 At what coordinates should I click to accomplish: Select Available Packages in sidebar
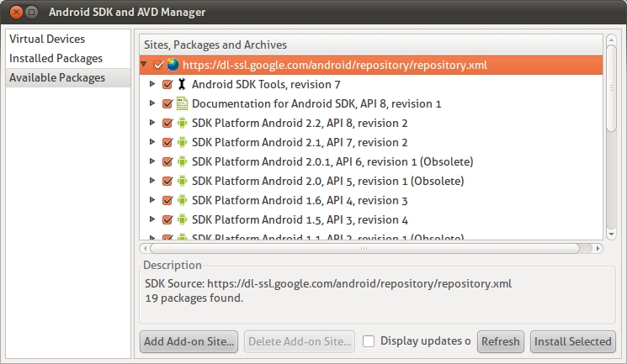coord(68,77)
